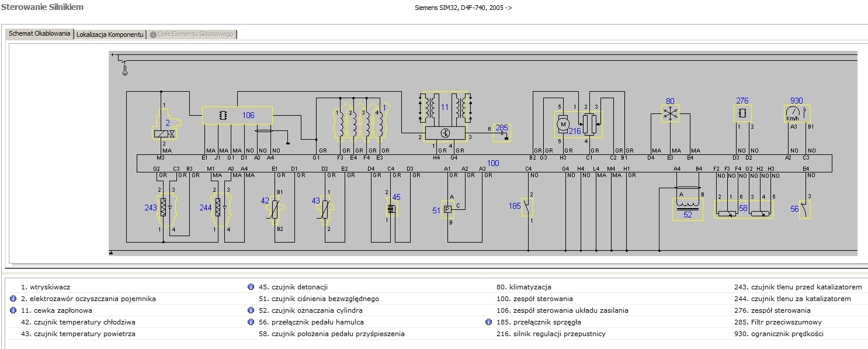Select air conditioning symbol 80 in diagram

coord(670,113)
